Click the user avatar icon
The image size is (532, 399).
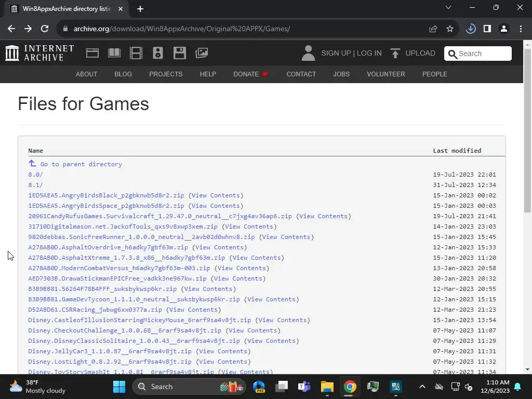(x=308, y=54)
